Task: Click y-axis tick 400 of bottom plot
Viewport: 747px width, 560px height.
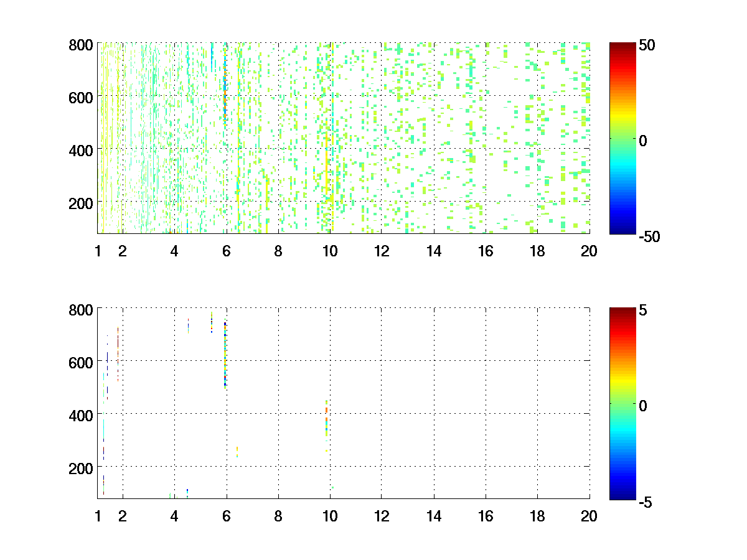Action: pyautogui.click(x=82, y=414)
